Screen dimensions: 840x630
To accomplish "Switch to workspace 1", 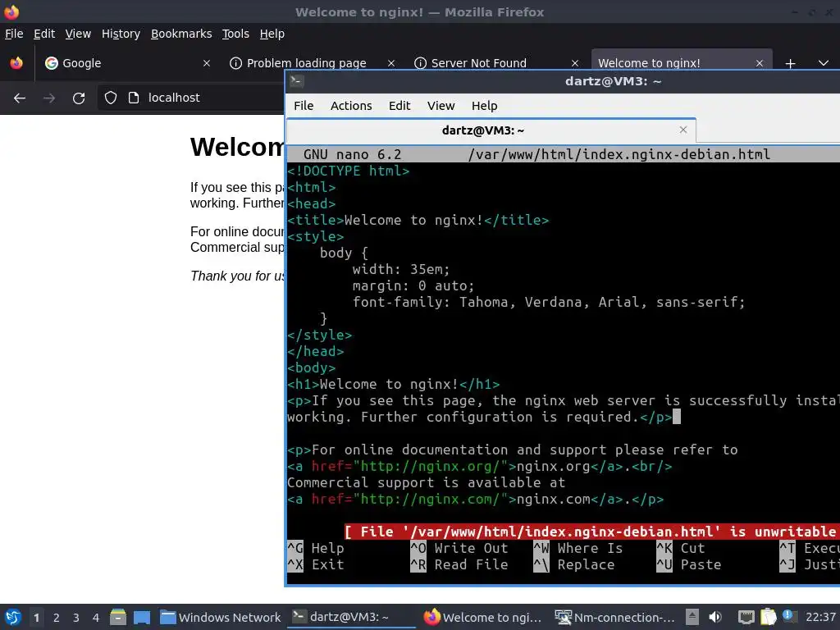I will point(36,617).
